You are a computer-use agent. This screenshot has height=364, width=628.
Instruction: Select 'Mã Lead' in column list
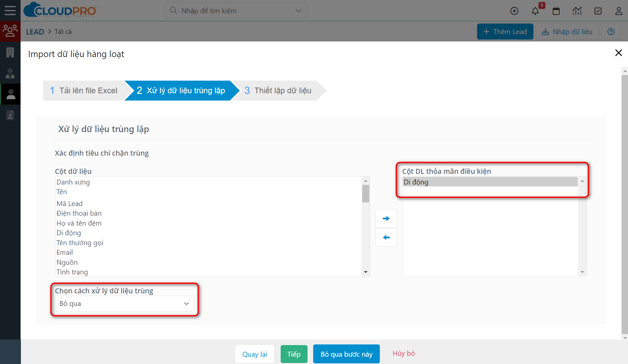click(x=209, y=204)
